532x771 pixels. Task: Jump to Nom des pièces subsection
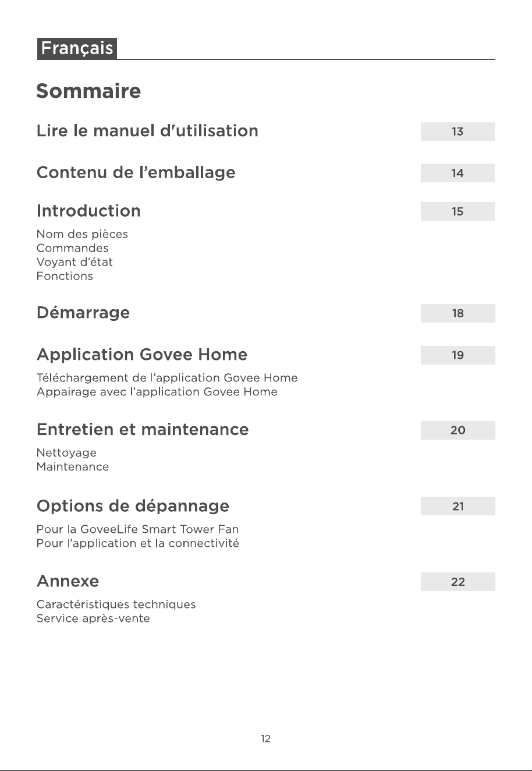tap(82, 234)
